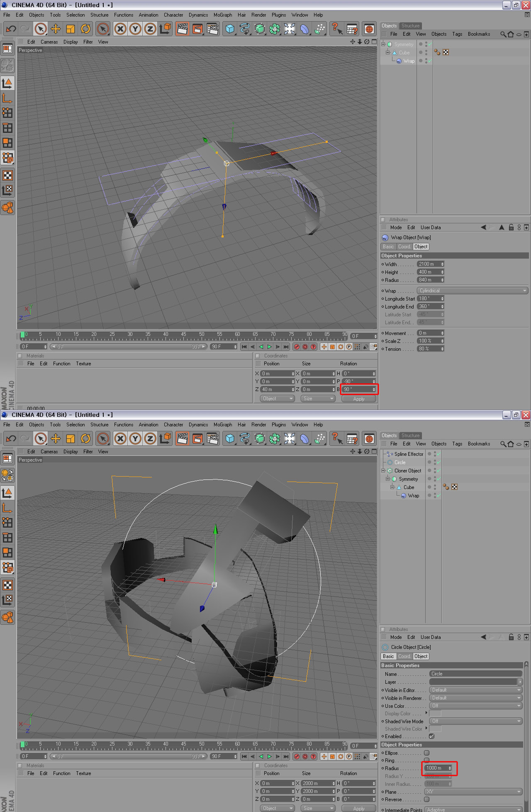Toggle X axis lock in top window
Screen dimensions: 531x812
click(120, 29)
